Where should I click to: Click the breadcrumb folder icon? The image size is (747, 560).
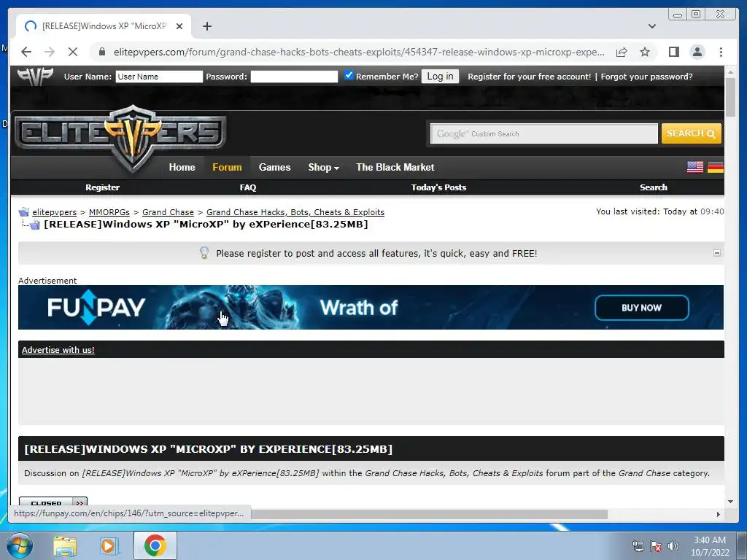[24, 212]
